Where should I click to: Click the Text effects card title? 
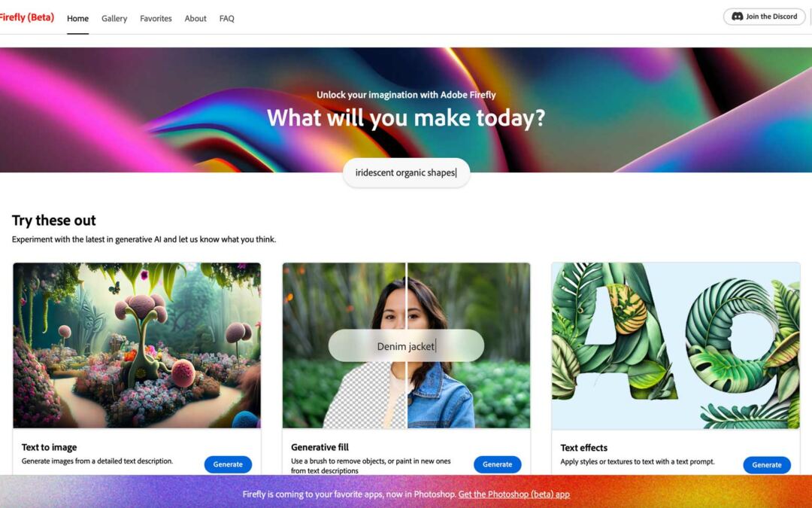click(x=583, y=448)
